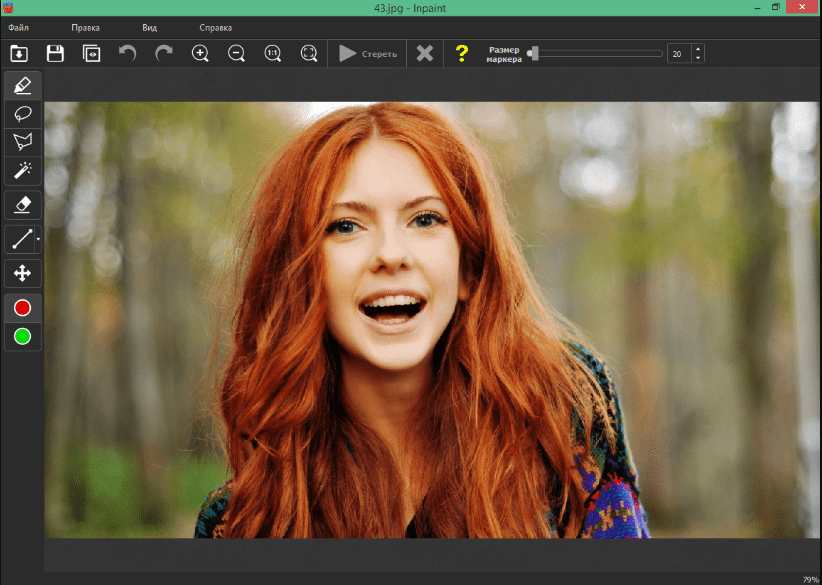The width and height of the screenshot is (822, 585).
Task: Open the Файл menu
Action: coord(19,28)
